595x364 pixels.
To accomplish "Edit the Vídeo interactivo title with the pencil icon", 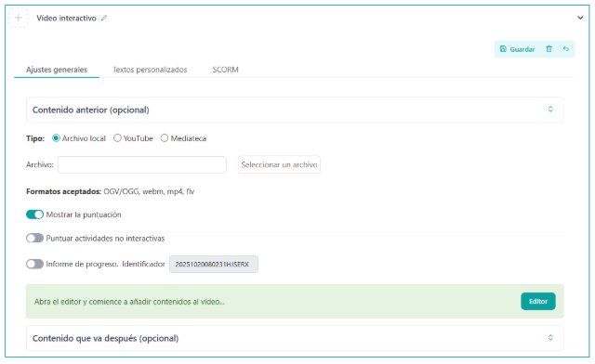I will (104, 18).
